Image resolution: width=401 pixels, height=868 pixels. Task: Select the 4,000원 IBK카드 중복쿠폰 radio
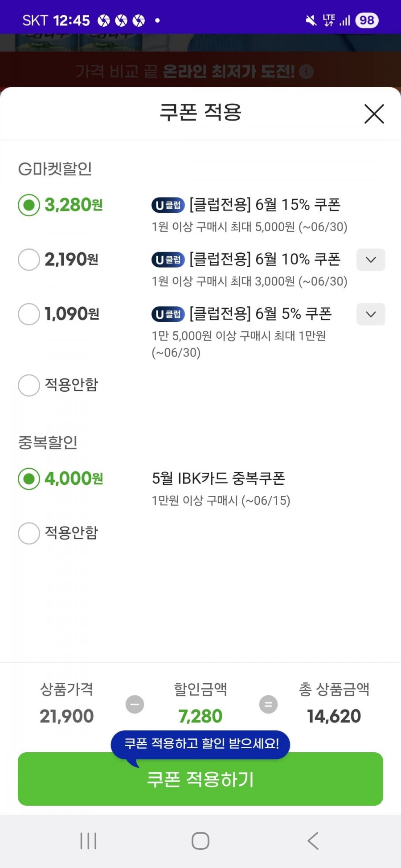coord(29,479)
